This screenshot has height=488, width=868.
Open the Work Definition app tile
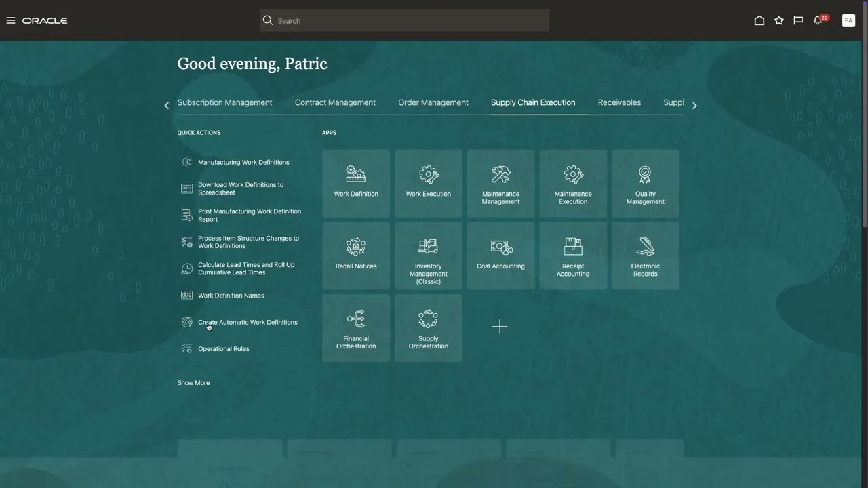click(356, 183)
